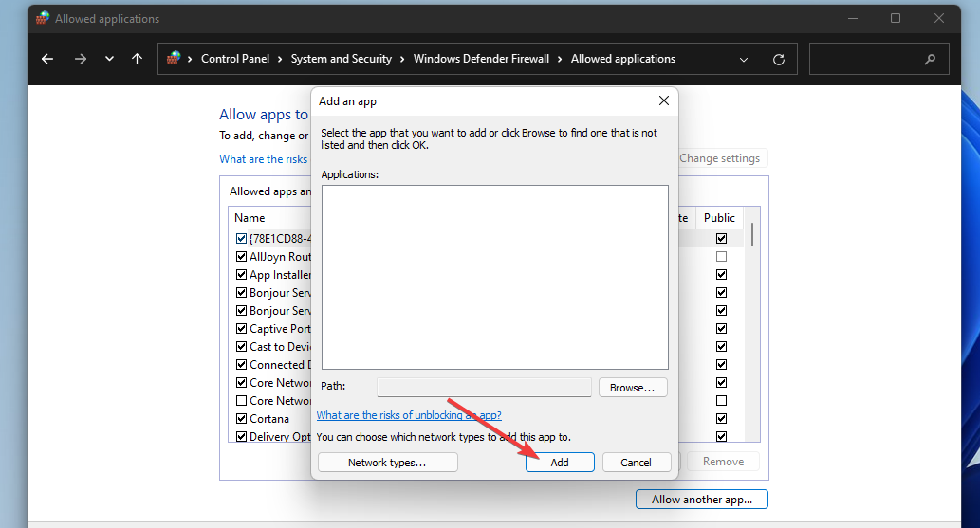Open the address bar history dropdown
Screen dimensions: 980x528
pos(744,60)
